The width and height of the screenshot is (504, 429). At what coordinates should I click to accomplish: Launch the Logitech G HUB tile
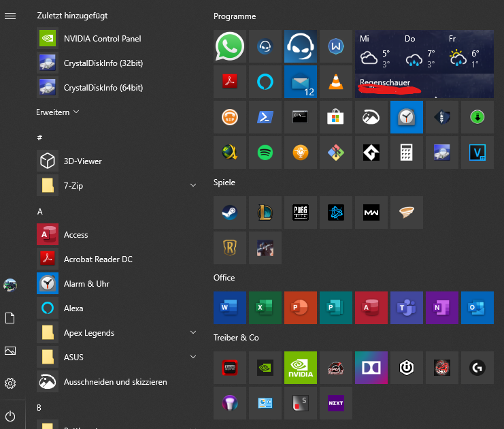477,368
